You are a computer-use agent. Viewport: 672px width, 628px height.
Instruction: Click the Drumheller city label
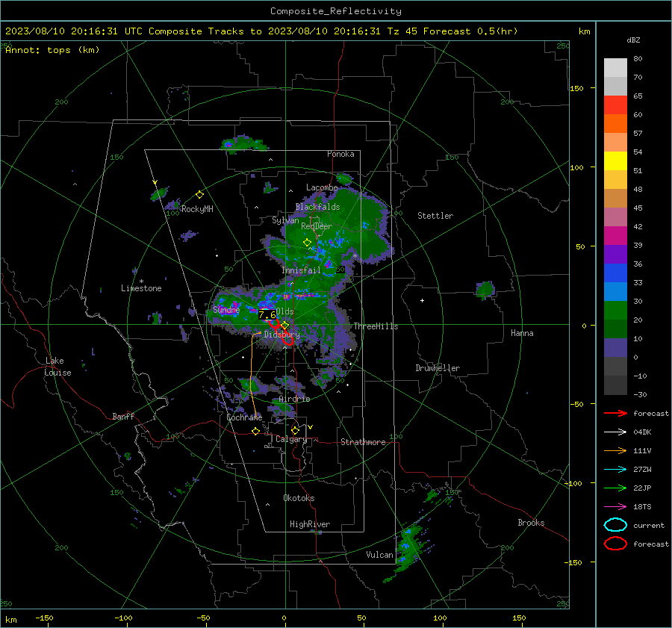(x=438, y=368)
